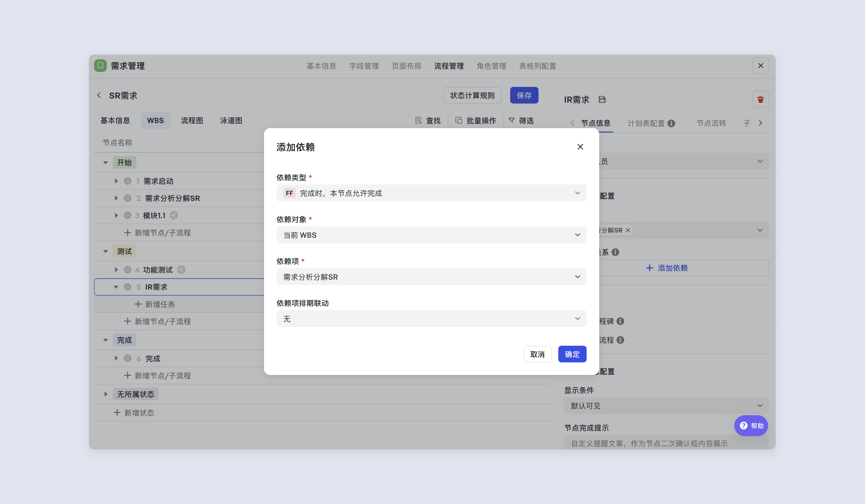Delete node using the red trash icon
Viewport: 865px width, 504px height.
tap(760, 99)
